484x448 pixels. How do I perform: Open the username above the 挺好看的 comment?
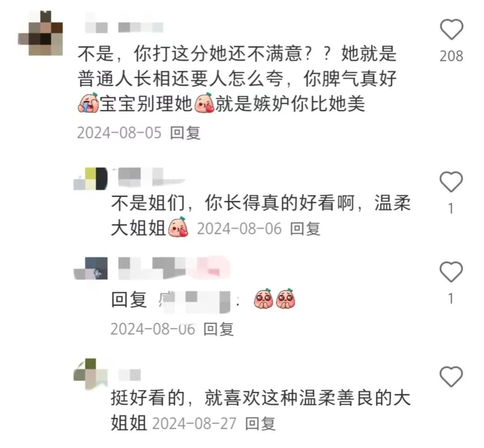[130, 375]
